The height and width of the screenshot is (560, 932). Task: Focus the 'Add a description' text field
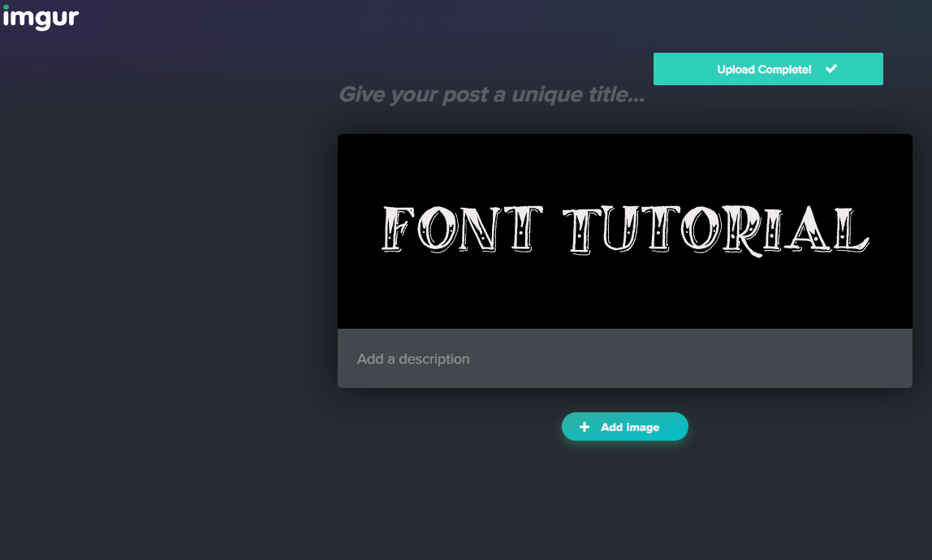pos(624,359)
